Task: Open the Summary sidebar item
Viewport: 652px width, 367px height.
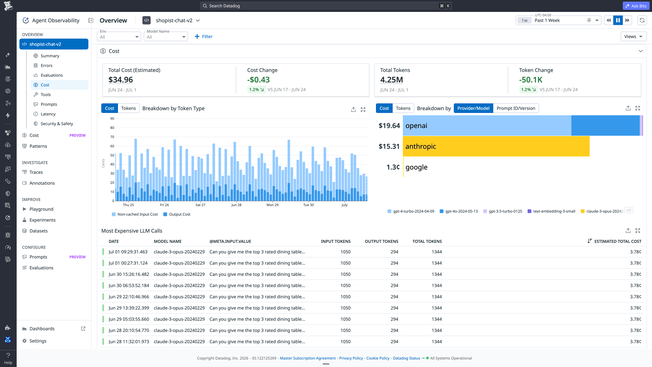Action: pos(50,56)
